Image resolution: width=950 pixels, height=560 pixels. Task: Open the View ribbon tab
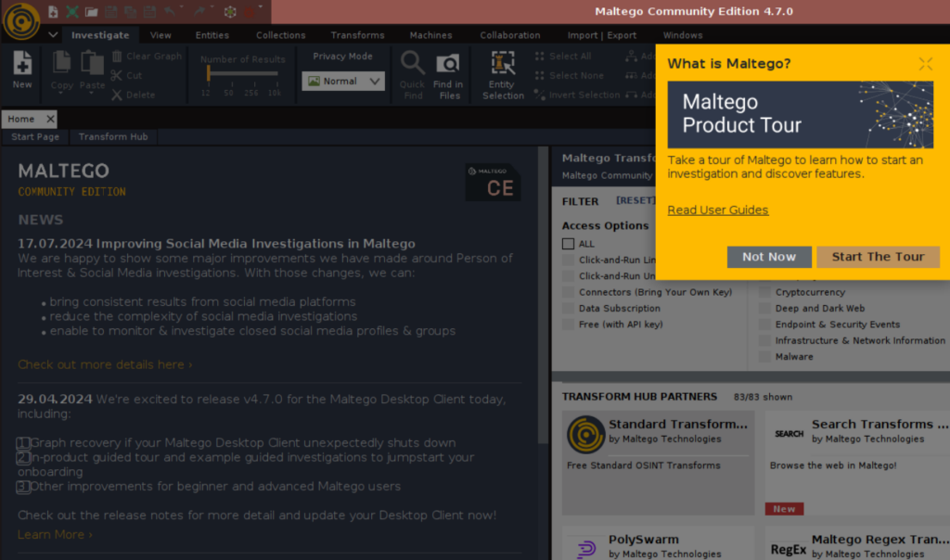pos(160,35)
